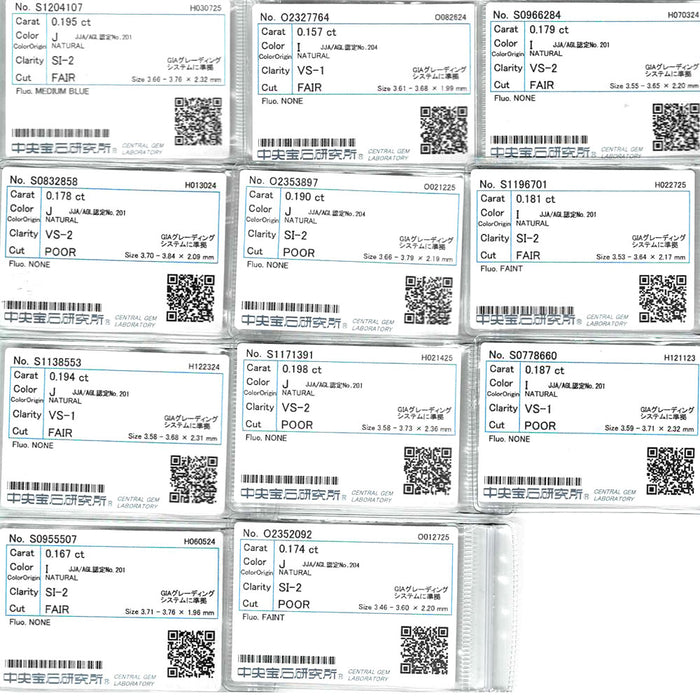Click the carat value "0.179 ct"
The width and height of the screenshot is (700, 700).
coord(549,29)
